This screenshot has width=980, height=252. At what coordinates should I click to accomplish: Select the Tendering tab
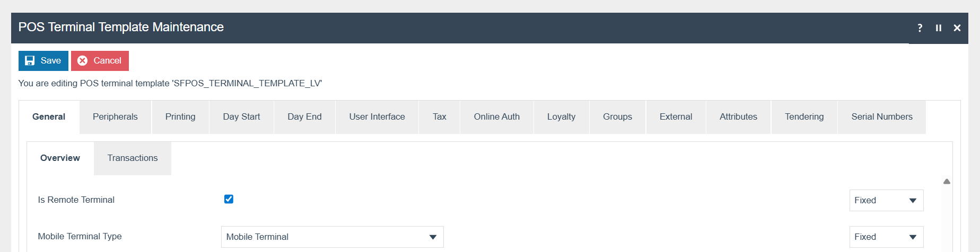click(804, 117)
